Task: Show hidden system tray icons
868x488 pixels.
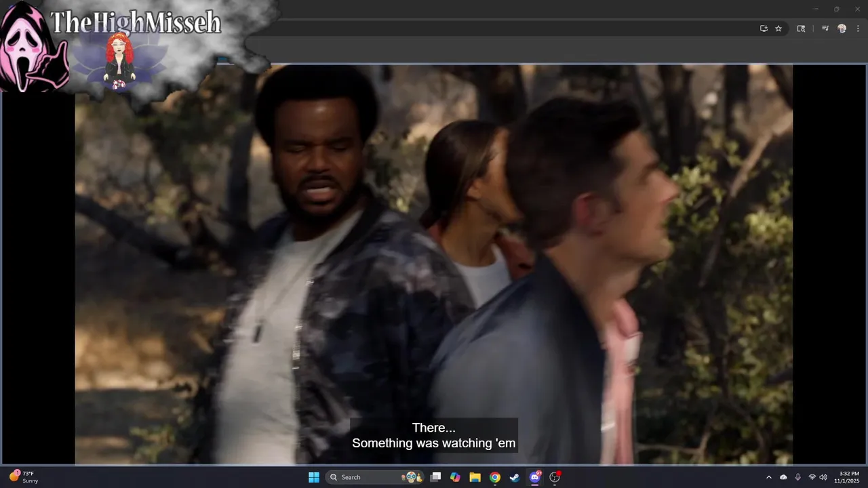Action: (768, 477)
